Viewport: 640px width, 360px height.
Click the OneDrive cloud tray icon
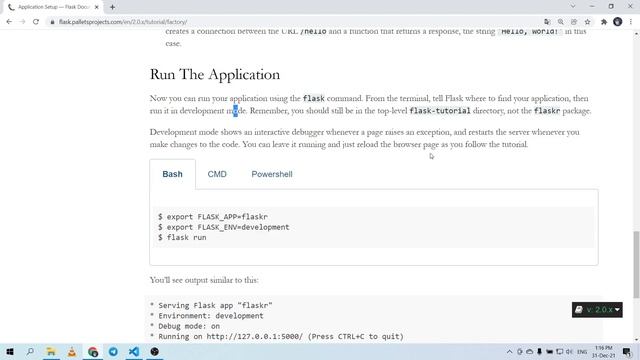point(529,352)
